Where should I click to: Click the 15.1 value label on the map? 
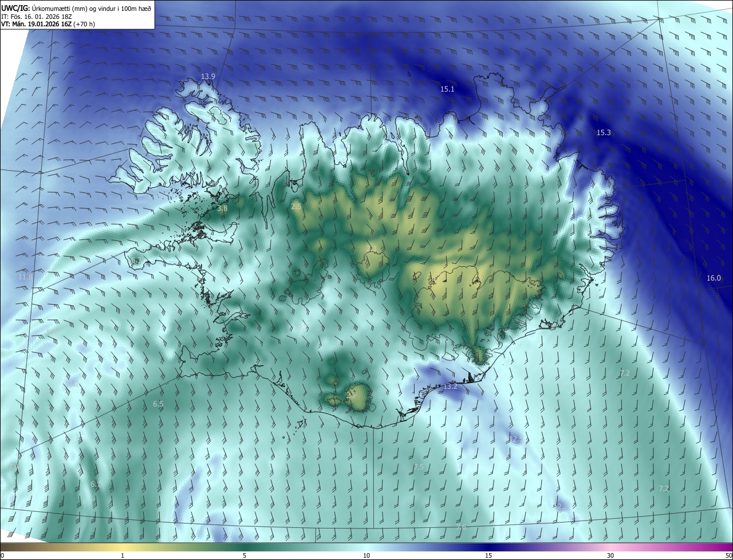point(447,89)
